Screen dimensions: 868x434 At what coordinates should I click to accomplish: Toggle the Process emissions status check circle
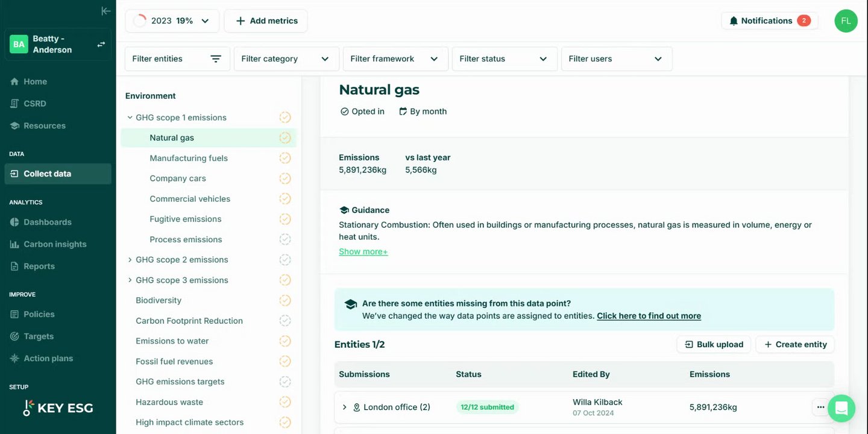[x=285, y=239]
